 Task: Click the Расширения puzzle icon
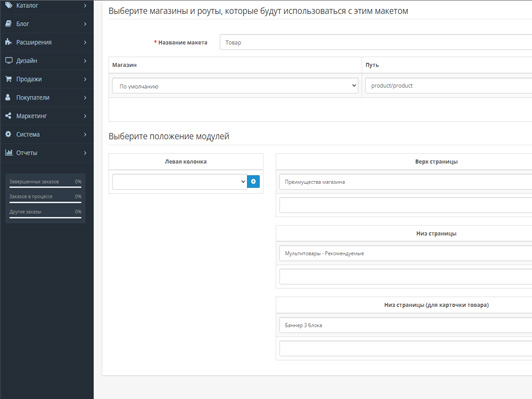[8, 42]
